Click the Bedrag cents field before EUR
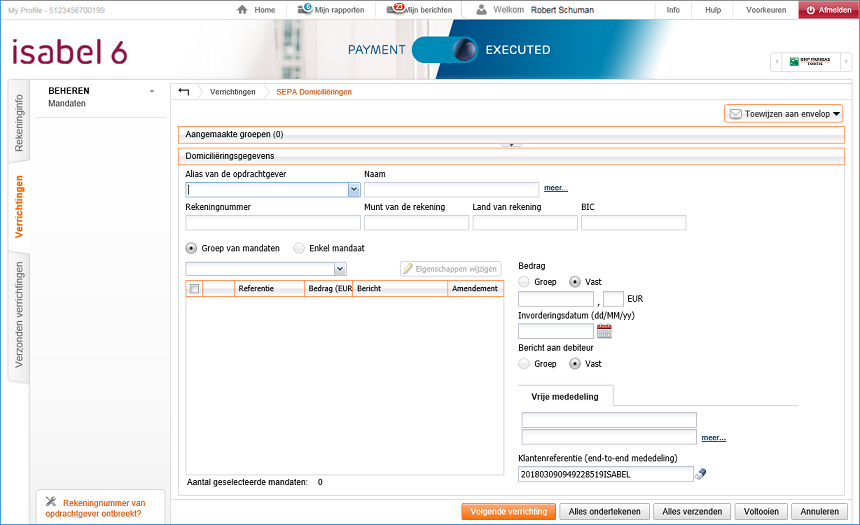Image resolution: width=860 pixels, height=525 pixels. (613, 299)
